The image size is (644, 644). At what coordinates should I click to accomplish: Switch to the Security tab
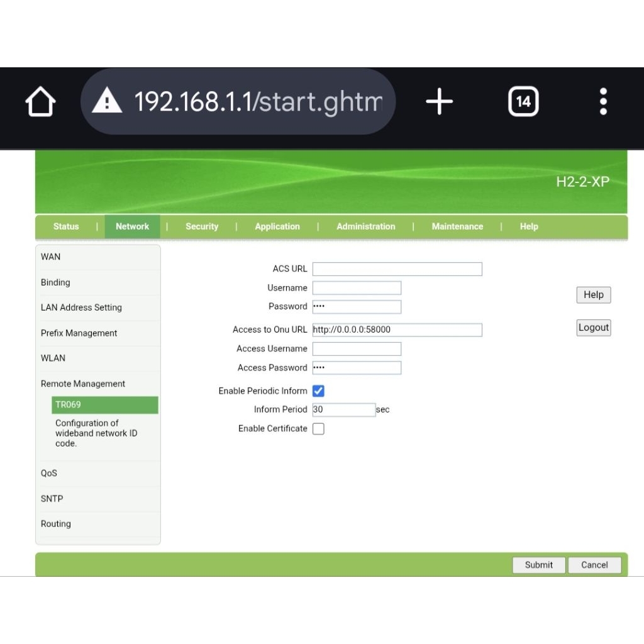point(202,226)
